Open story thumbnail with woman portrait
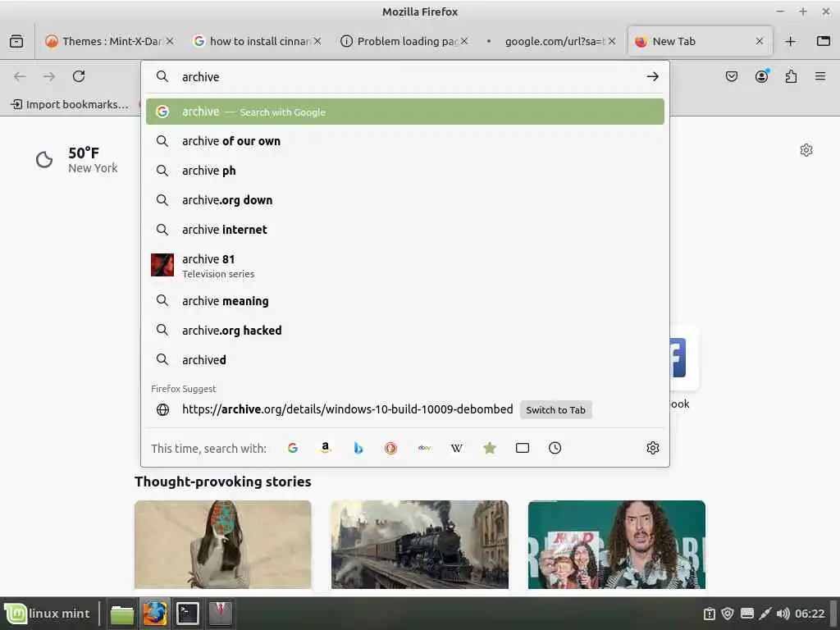The height and width of the screenshot is (630, 840). 223,545
